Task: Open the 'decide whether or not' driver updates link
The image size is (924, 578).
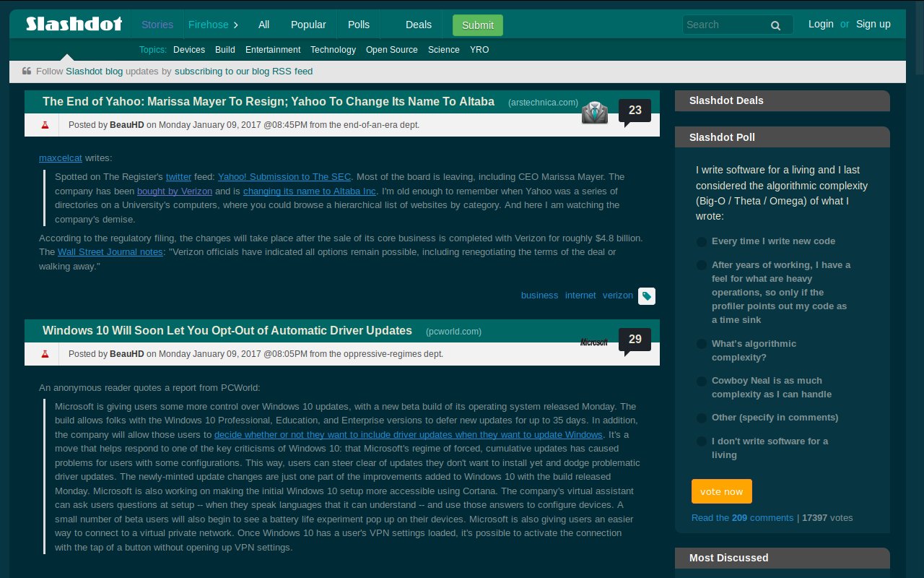Action: pyautogui.click(x=409, y=434)
